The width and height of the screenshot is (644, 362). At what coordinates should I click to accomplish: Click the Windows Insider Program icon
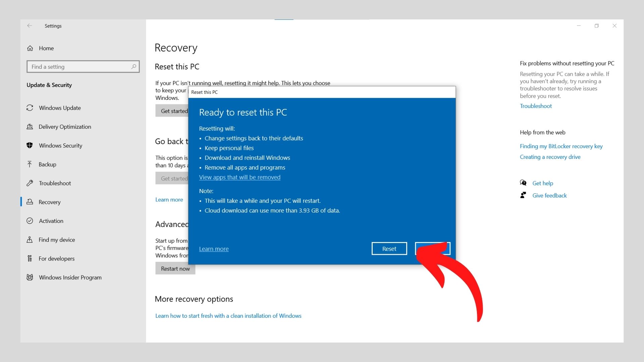[x=30, y=277]
